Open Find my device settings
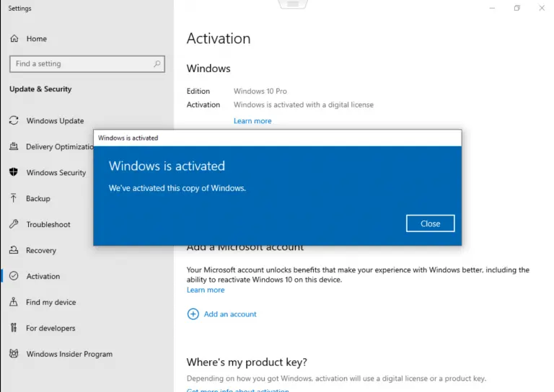This screenshot has height=392, width=554. coord(51,303)
